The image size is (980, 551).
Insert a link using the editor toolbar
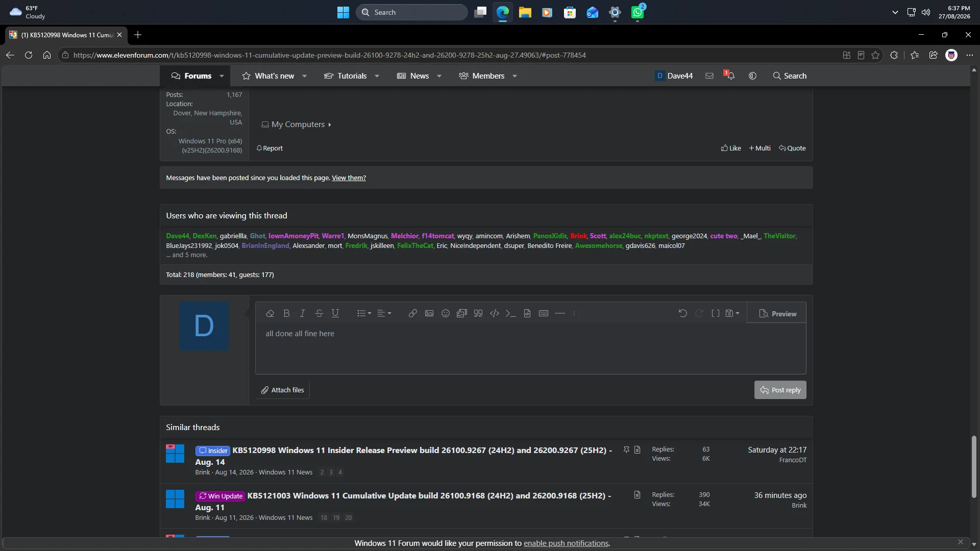pos(413,313)
